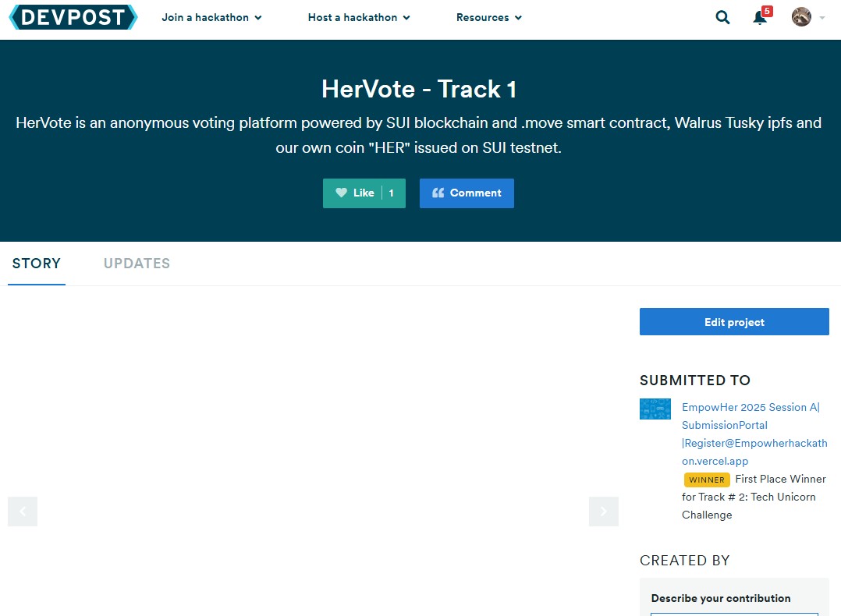
Task: Click First Place Winner Track 2 text
Action: click(754, 497)
